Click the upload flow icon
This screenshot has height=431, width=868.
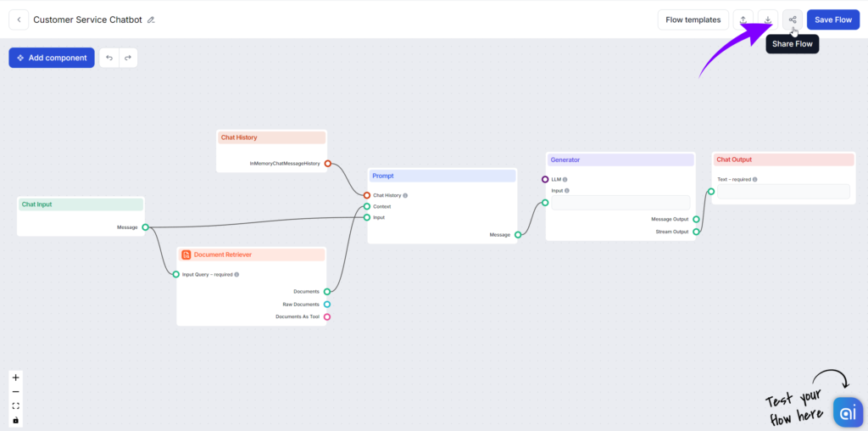tap(743, 20)
